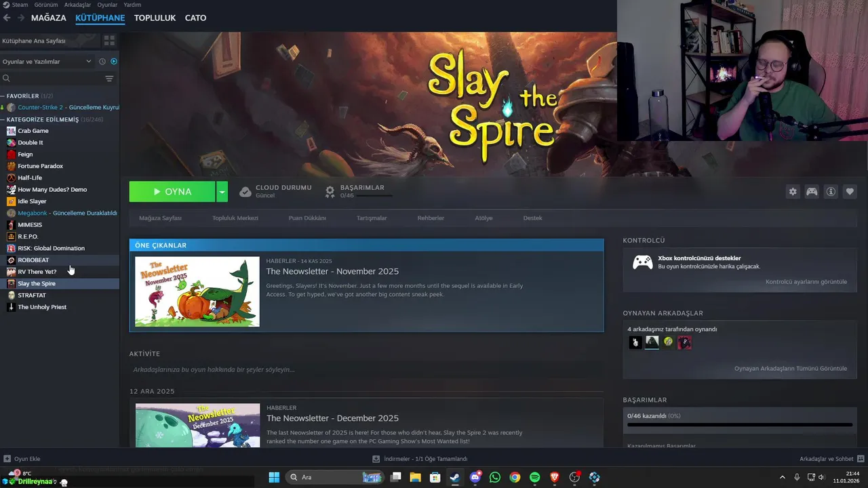868x488 pixels.
Task: Add Slay the Spire to favorites heart icon
Action: (x=850, y=192)
